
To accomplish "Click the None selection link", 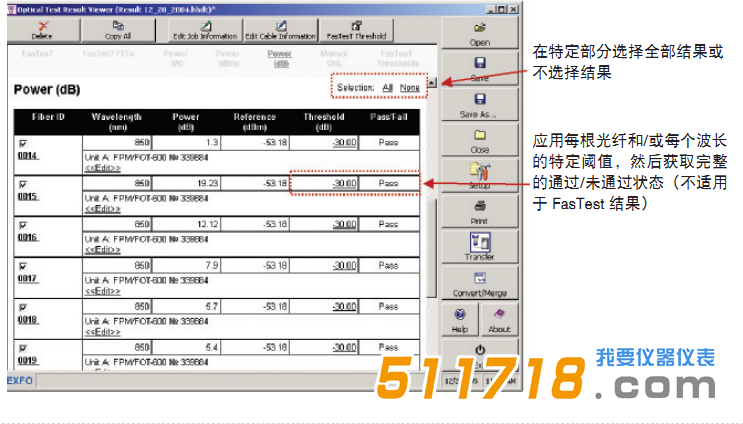I will (x=410, y=88).
